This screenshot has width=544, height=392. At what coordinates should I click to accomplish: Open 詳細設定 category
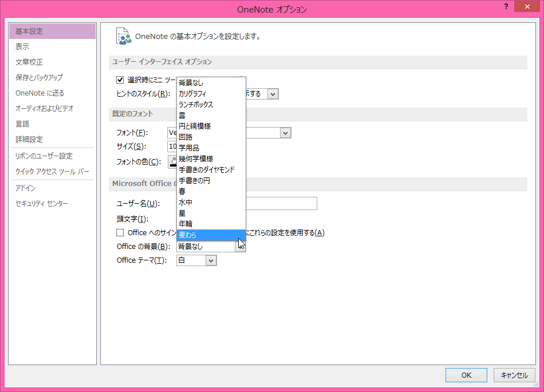coord(52,139)
